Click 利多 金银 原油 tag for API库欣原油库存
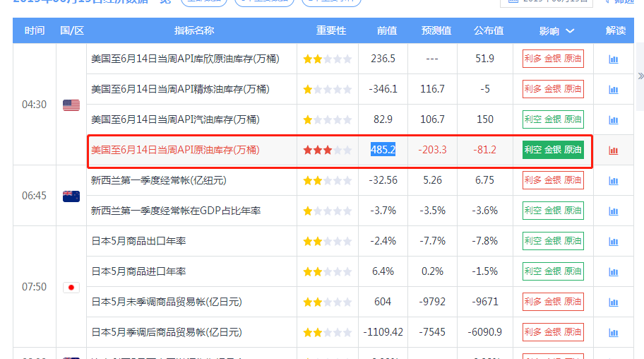 [553, 59]
